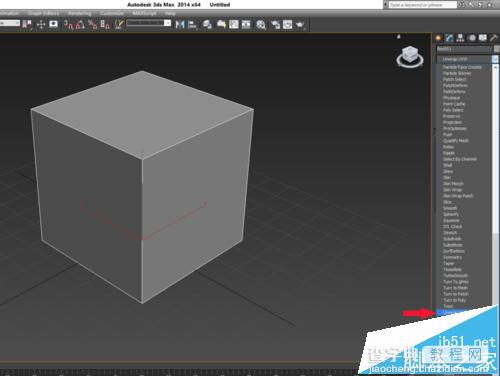Toggle Angle Snap
The image size is (500, 376).
click(x=80, y=24)
